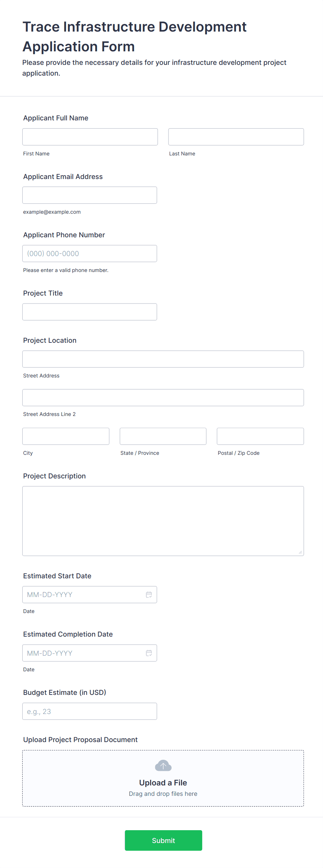This screenshot has height=868, width=323.
Task: Open the Estimated Completion Date calendar picker
Action: coord(149,653)
